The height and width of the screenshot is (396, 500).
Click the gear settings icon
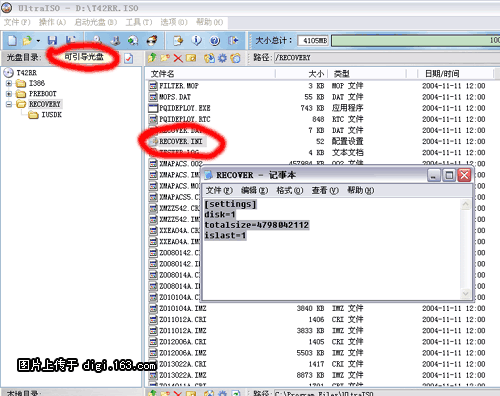coord(222,58)
